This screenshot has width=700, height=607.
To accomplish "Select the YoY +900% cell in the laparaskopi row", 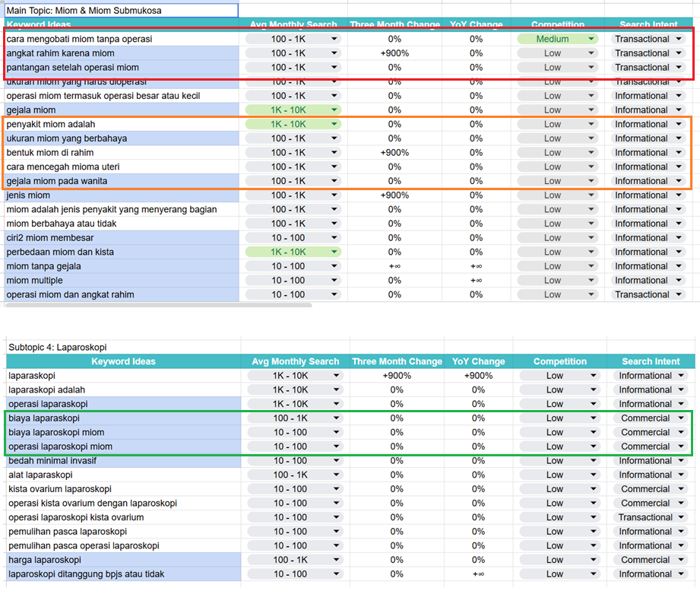I will [x=478, y=376].
